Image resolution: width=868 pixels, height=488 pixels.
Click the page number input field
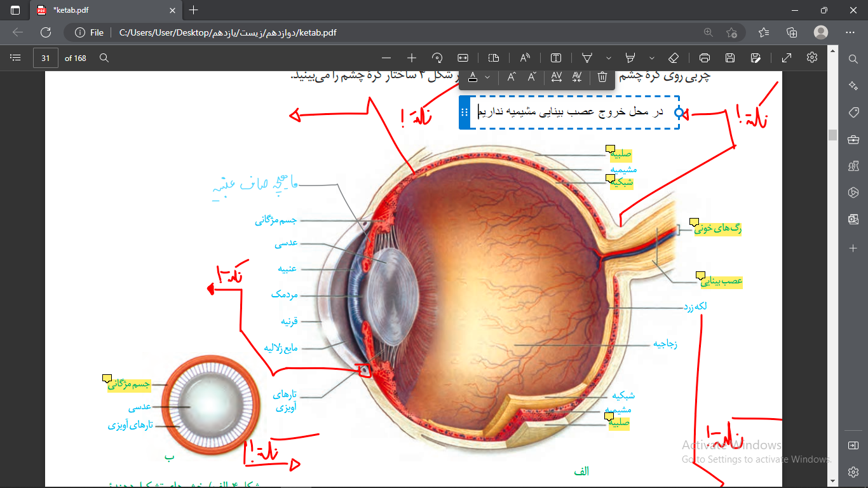[46, 58]
